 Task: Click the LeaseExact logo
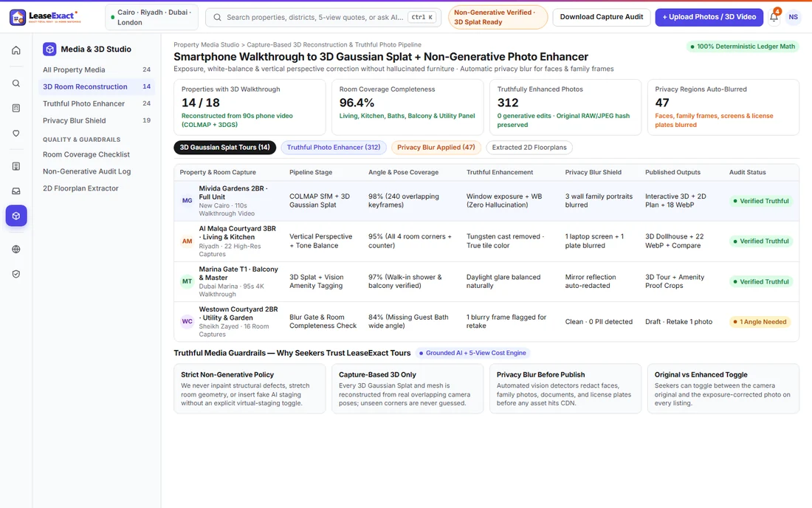tap(46, 17)
